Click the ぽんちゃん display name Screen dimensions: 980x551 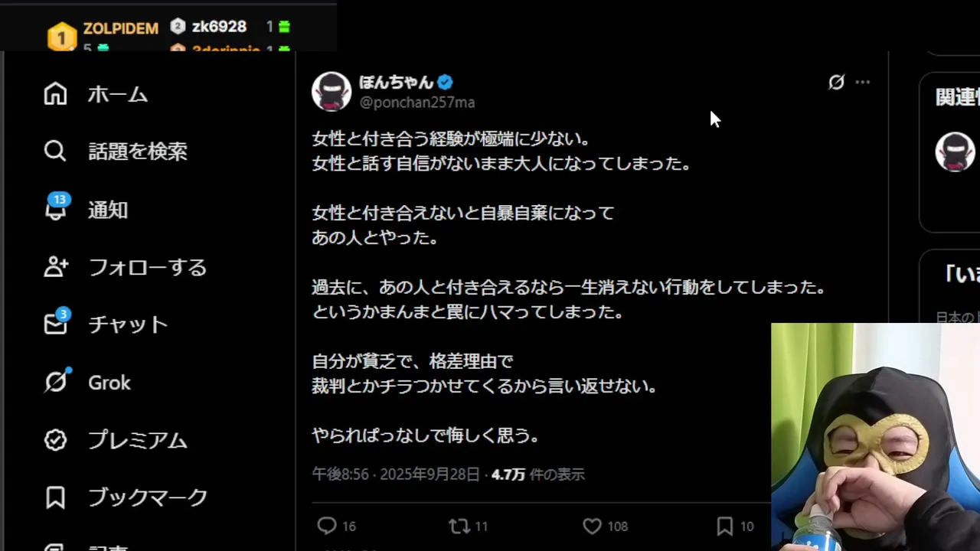(x=396, y=82)
